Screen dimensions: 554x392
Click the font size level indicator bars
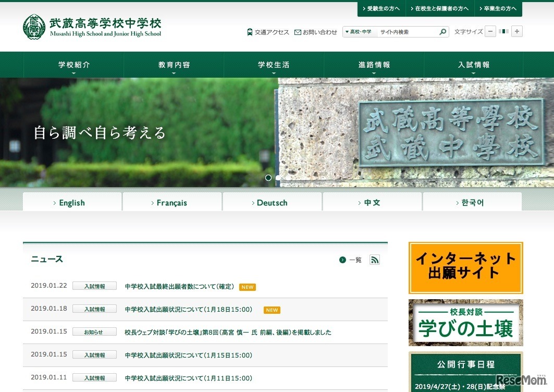point(503,31)
